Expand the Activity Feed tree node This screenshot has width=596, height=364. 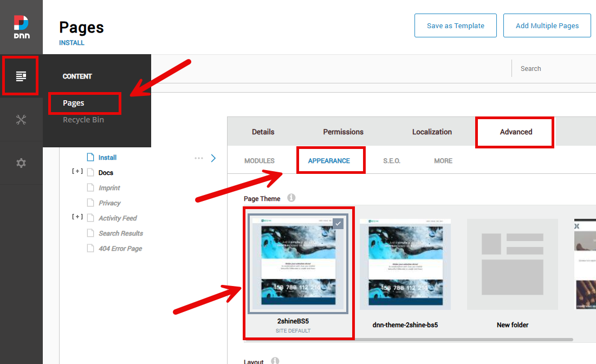pos(77,218)
